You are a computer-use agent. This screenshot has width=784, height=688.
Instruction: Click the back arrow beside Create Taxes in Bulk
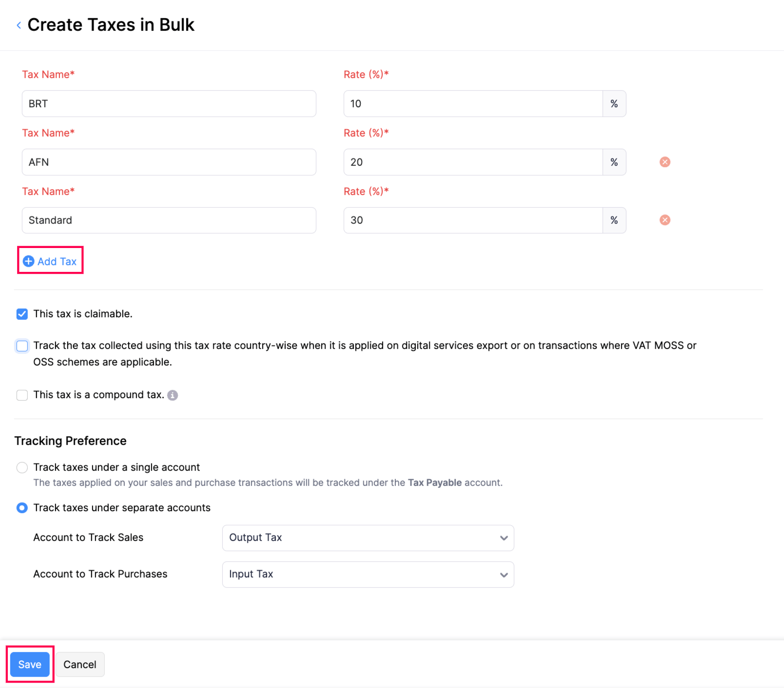19,25
